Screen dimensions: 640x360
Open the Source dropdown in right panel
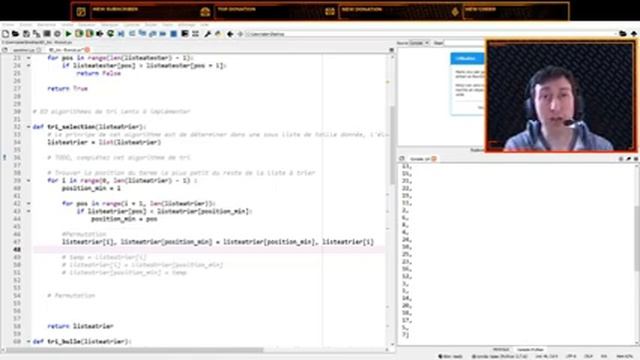click(419, 43)
